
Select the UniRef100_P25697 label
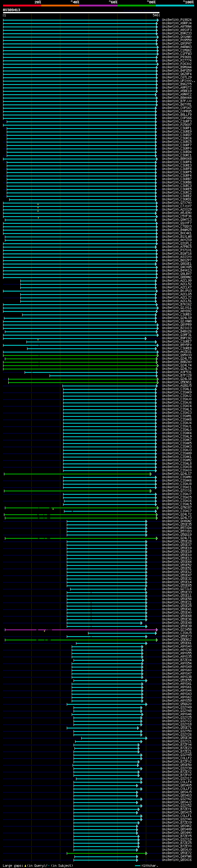[177, 125]
